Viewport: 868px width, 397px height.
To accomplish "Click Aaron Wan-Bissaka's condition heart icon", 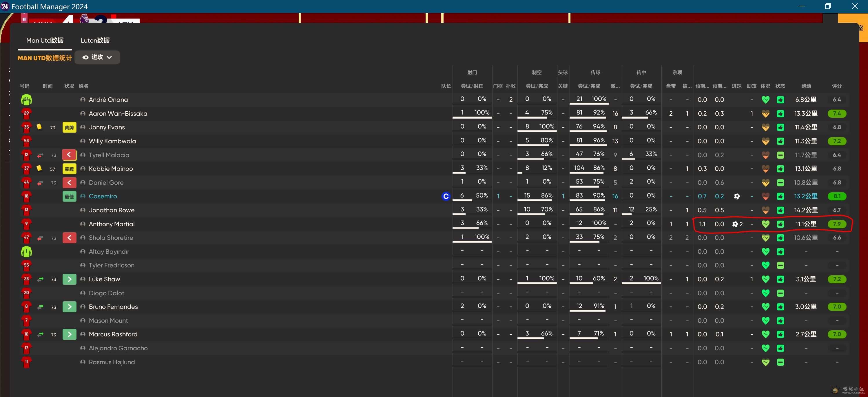I will pyautogui.click(x=765, y=114).
